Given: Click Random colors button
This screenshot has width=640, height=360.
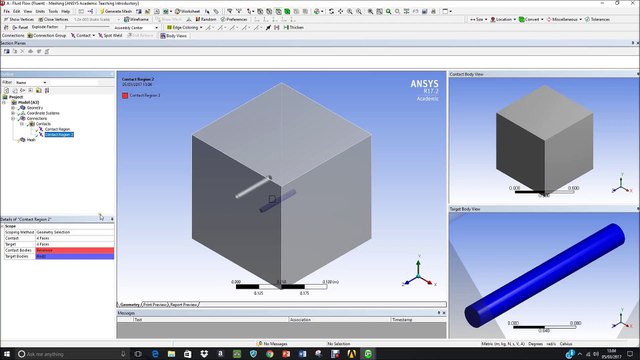Looking at the screenshot, I should coord(206,19).
